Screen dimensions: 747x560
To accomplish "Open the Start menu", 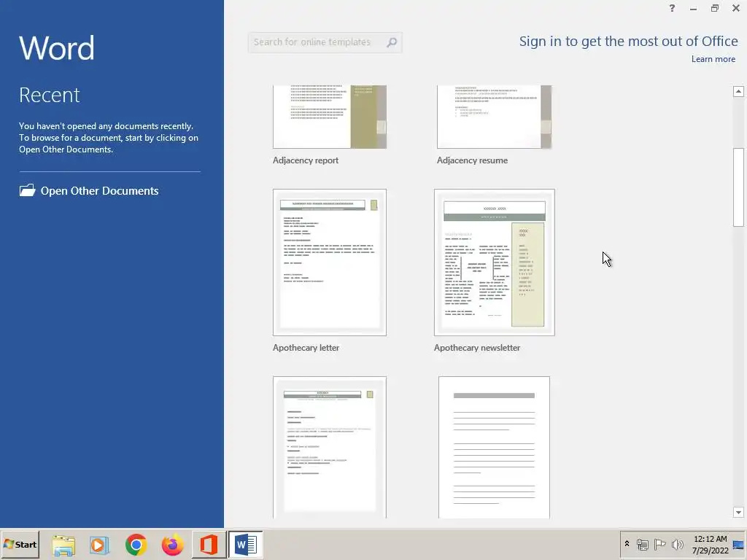I will tap(20, 544).
